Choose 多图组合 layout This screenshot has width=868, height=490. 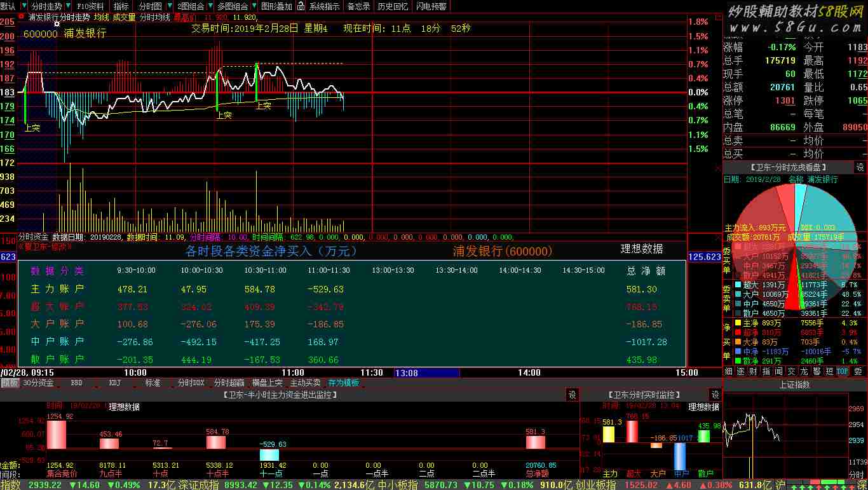click(x=233, y=6)
